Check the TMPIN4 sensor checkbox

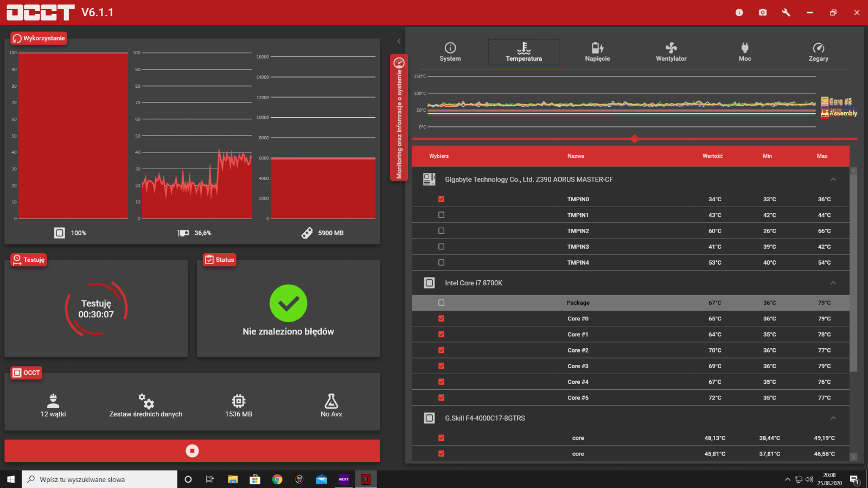tap(442, 262)
